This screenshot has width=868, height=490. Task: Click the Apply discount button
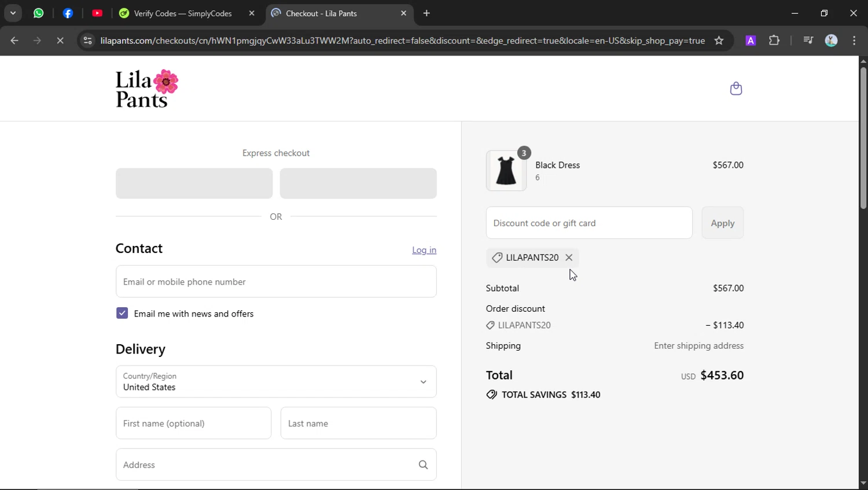[x=723, y=223]
